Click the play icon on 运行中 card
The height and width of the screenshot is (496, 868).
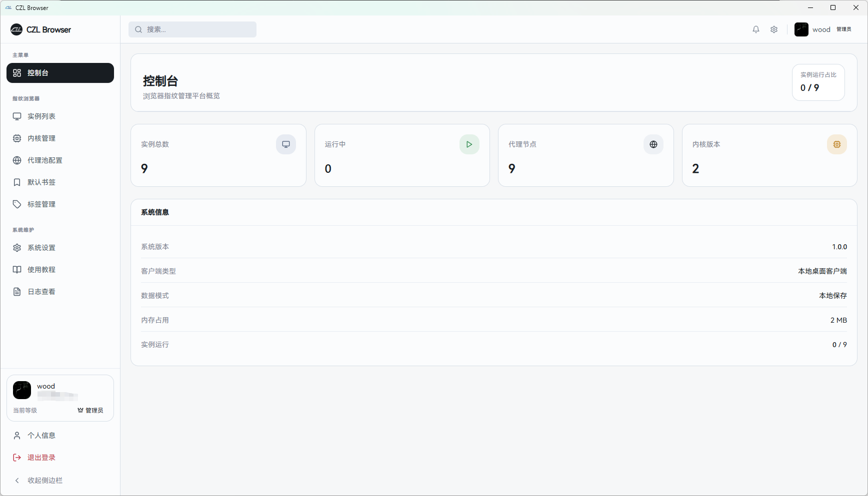click(x=469, y=144)
